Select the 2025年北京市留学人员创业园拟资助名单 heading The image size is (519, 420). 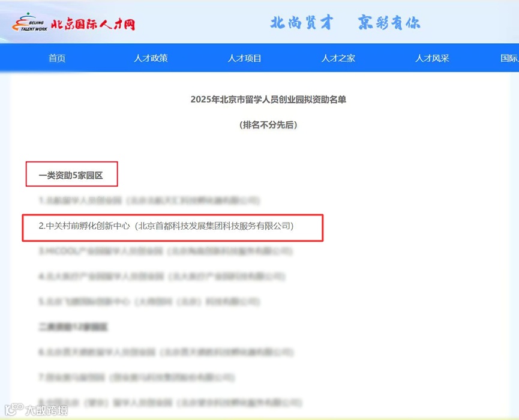pos(268,100)
